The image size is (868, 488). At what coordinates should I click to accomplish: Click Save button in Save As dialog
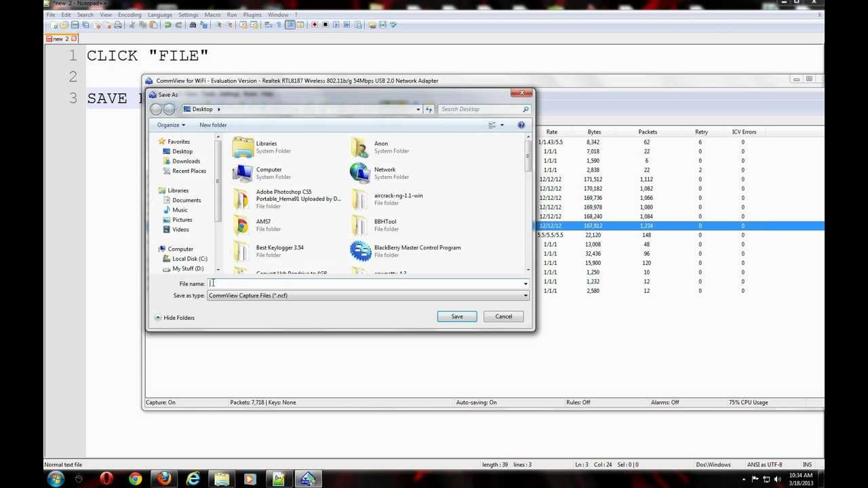click(457, 317)
